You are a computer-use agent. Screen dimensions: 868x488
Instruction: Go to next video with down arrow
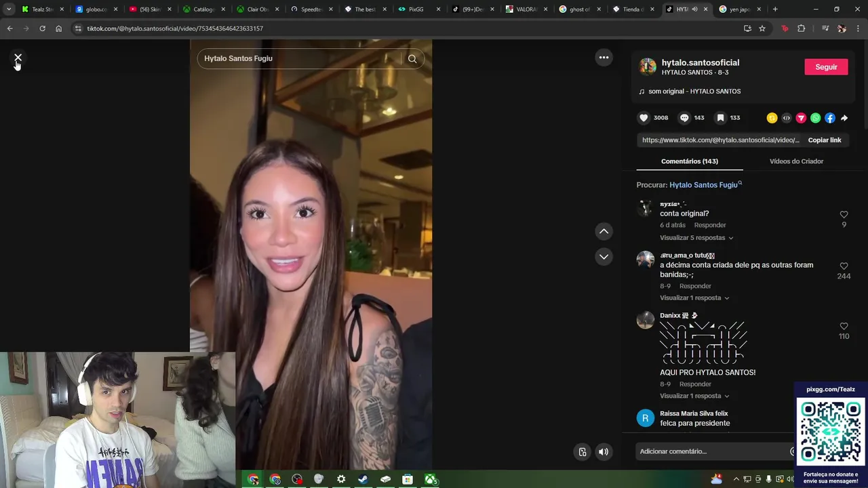click(x=604, y=257)
